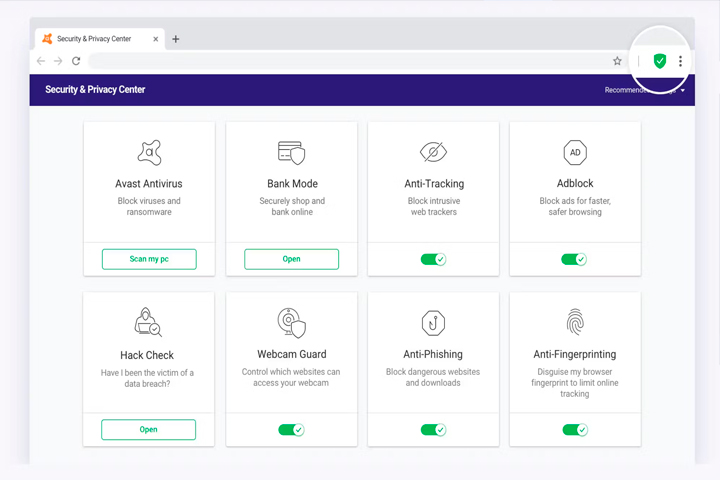720x480 pixels.
Task: Click the Security & Privacy Center header title
Action: [95, 90]
